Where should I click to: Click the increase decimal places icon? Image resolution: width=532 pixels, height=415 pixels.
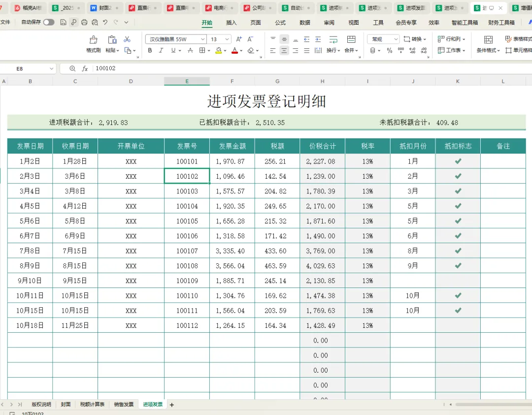tap(412, 51)
